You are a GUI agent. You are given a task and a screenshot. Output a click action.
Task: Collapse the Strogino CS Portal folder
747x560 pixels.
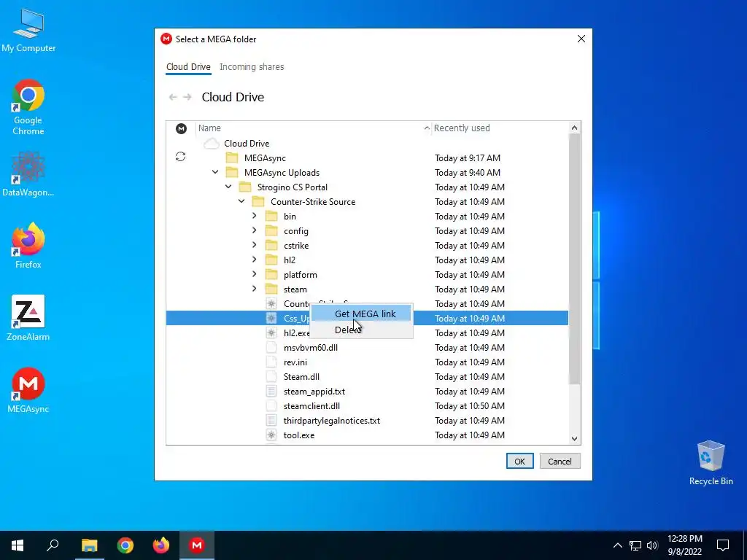[x=228, y=187]
